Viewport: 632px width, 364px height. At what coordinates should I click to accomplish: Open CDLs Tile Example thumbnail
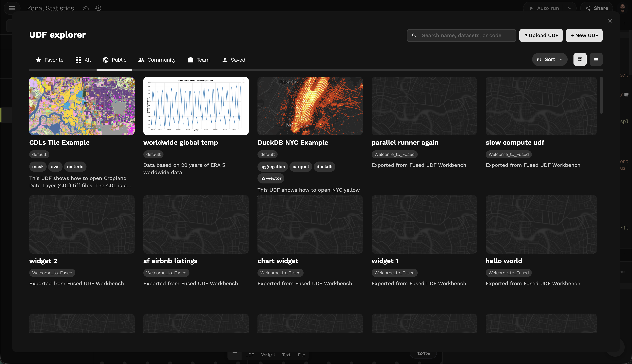click(82, 106)
